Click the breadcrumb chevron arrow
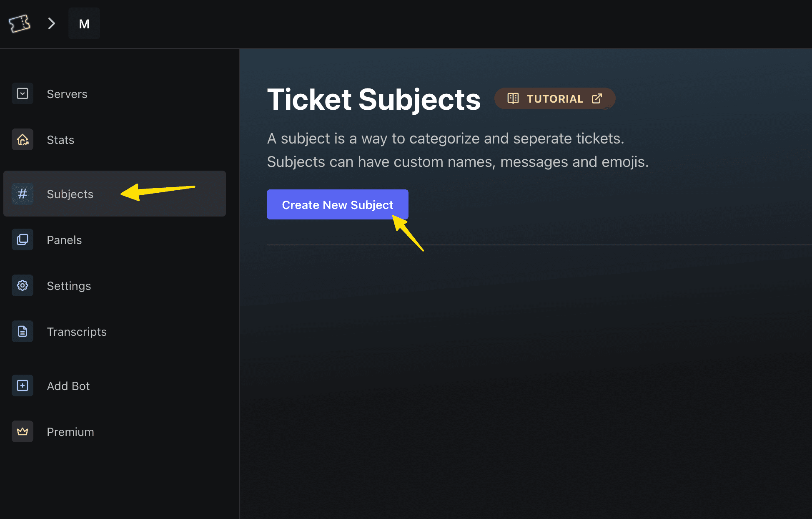Screen dimensions: 812x519 coord(51,24)
